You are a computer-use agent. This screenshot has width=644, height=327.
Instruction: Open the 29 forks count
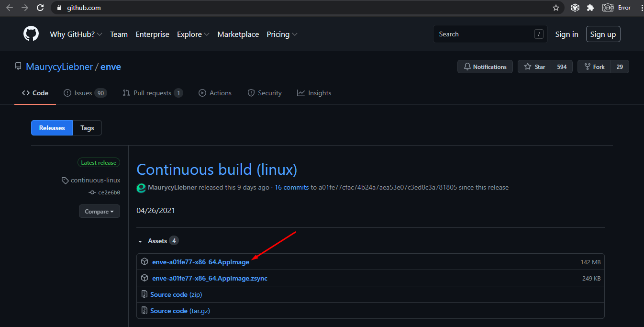click(x=620, y=67)
